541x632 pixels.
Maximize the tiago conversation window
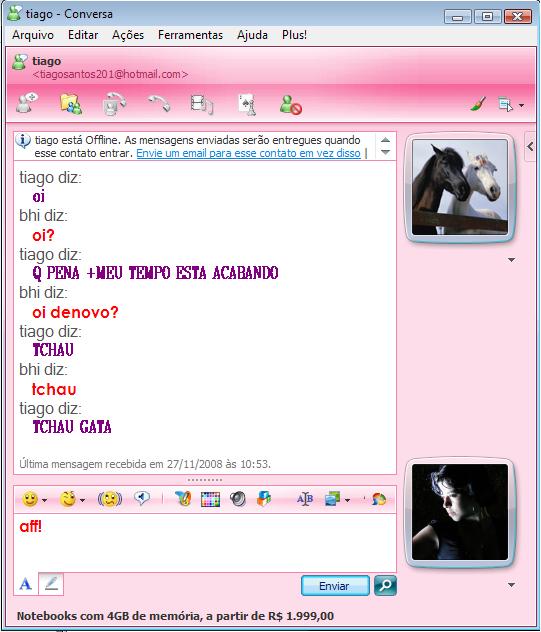[x=487, y=17]
